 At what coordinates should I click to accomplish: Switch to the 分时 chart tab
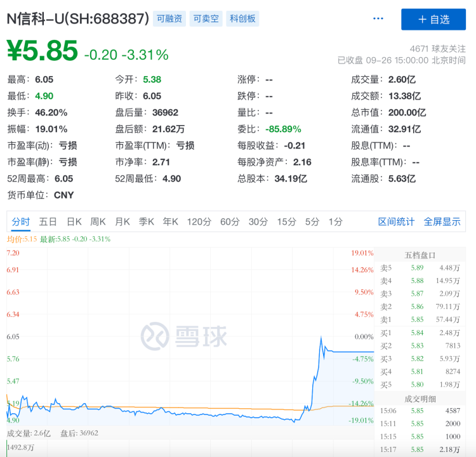pos(21,222)
